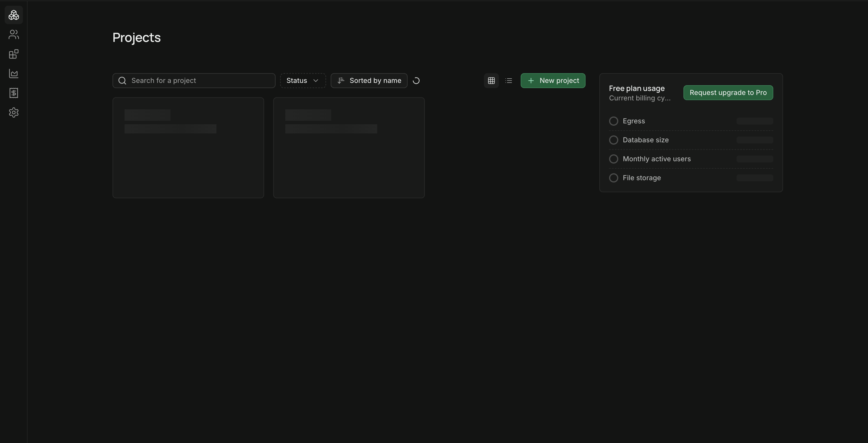
Task: Click the magnifier icon in search box
Action: 122,81
